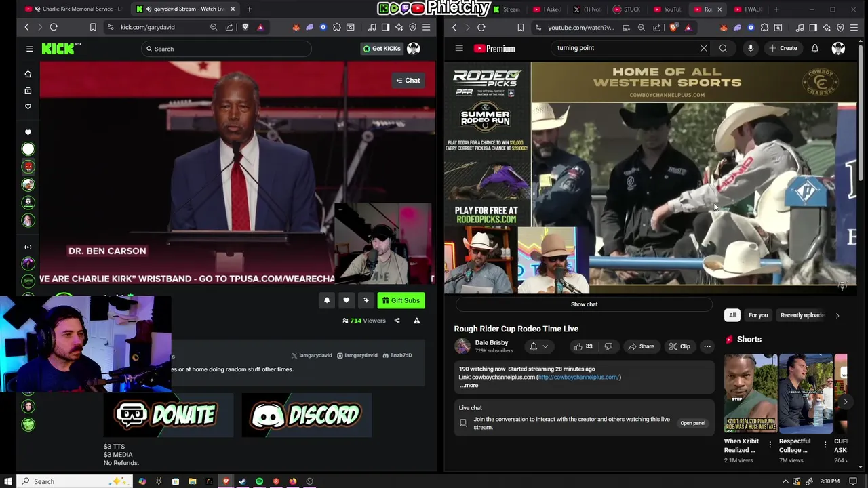Dislike the Rough Rider Cup video

pos(608,346)
